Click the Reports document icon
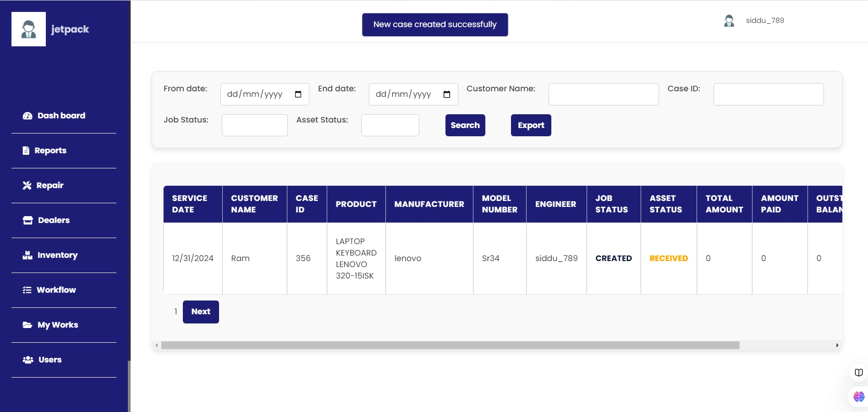The image size is (868, 412). [26, 150]
